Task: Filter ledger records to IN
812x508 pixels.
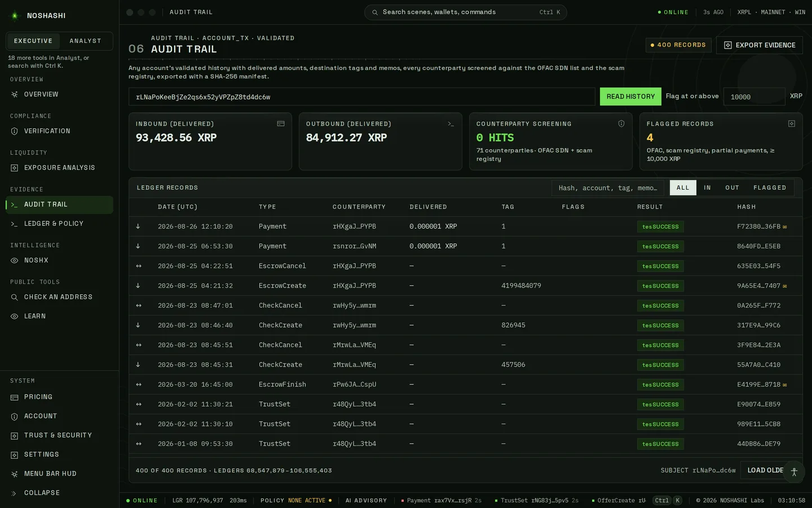Action: [707, 188]
